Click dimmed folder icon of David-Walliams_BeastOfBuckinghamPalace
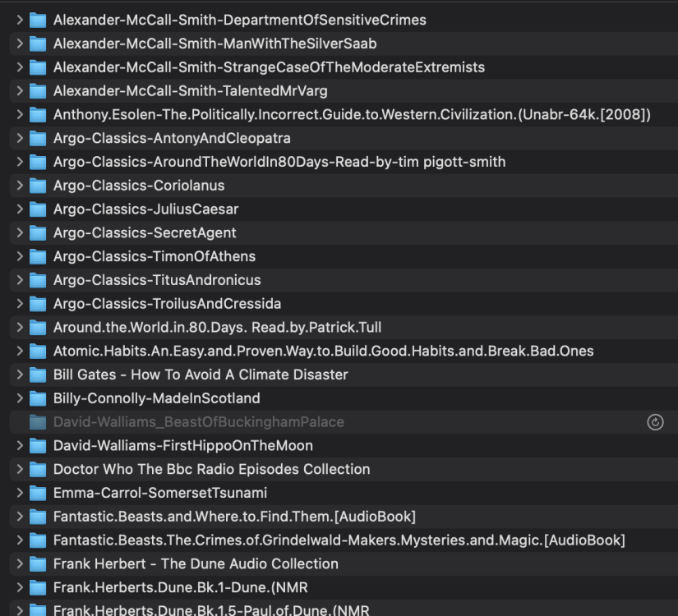 (38, 422)
